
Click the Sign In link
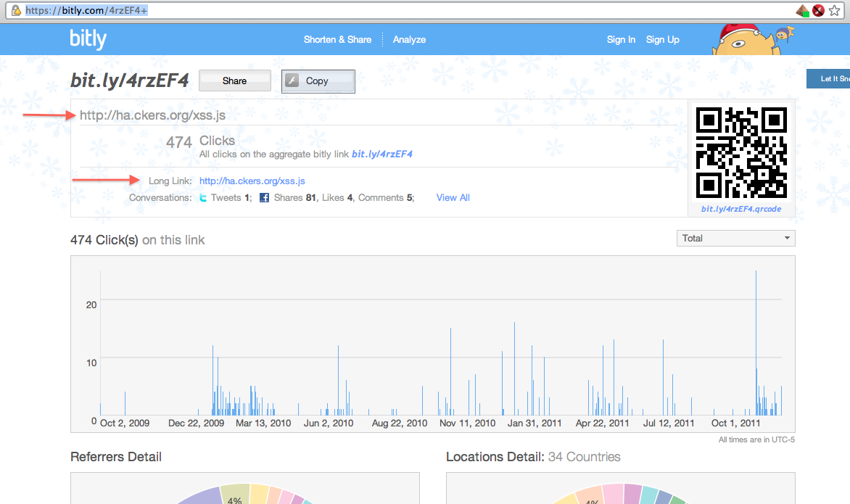621,40
